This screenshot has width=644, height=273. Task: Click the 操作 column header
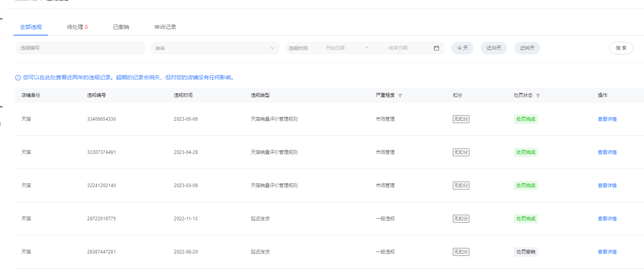pos(603,95)
